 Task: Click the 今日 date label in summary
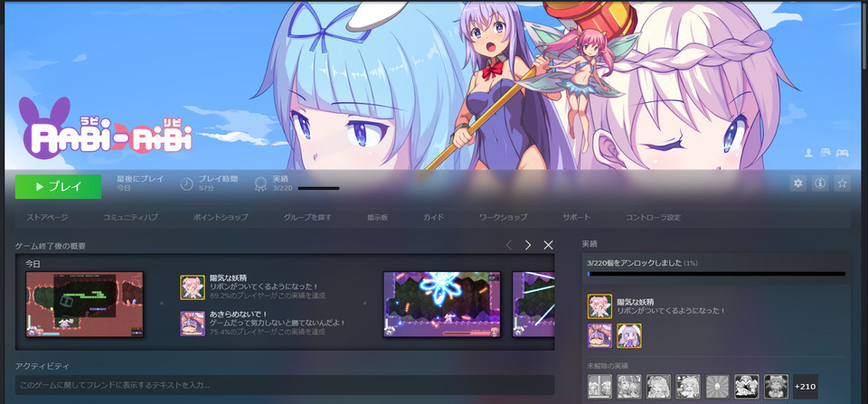[x=33, y=264]
